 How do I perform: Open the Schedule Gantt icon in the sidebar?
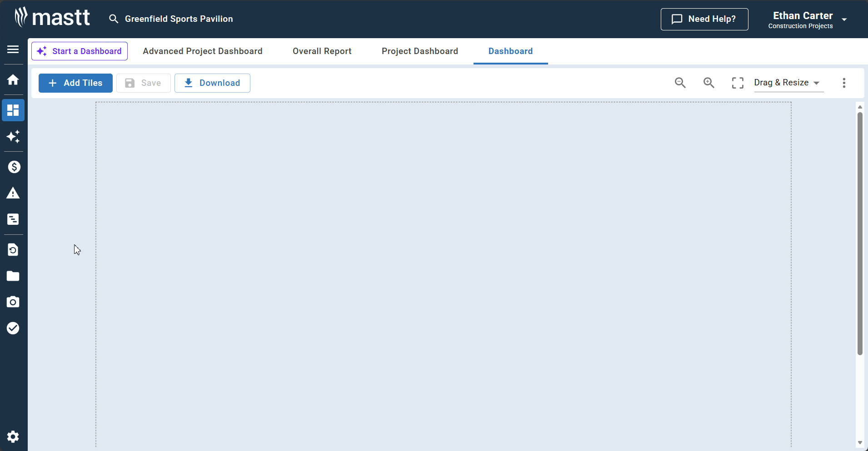point(13,219)
